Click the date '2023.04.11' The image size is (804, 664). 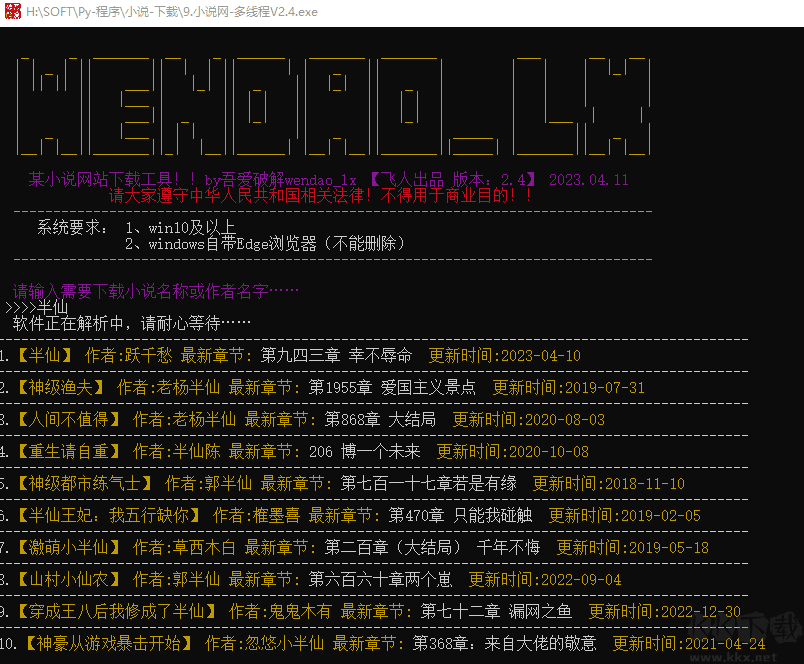tap(589, 180)
